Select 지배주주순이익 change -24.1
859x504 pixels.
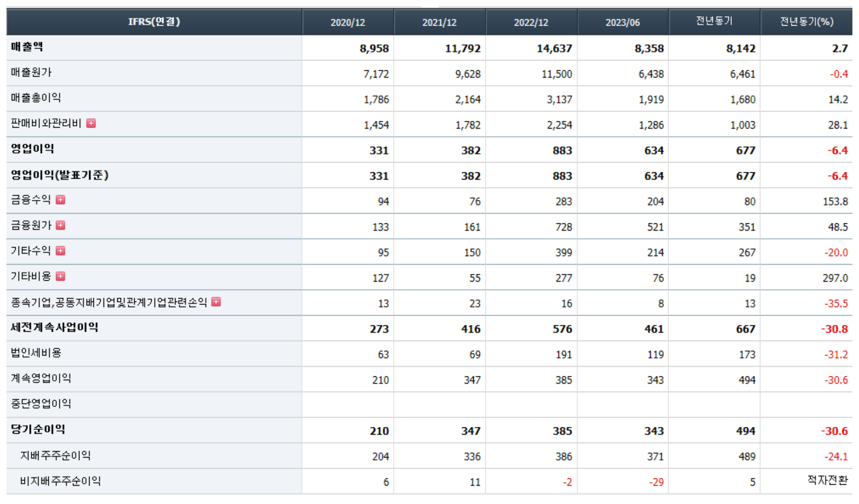click(837, 457)
